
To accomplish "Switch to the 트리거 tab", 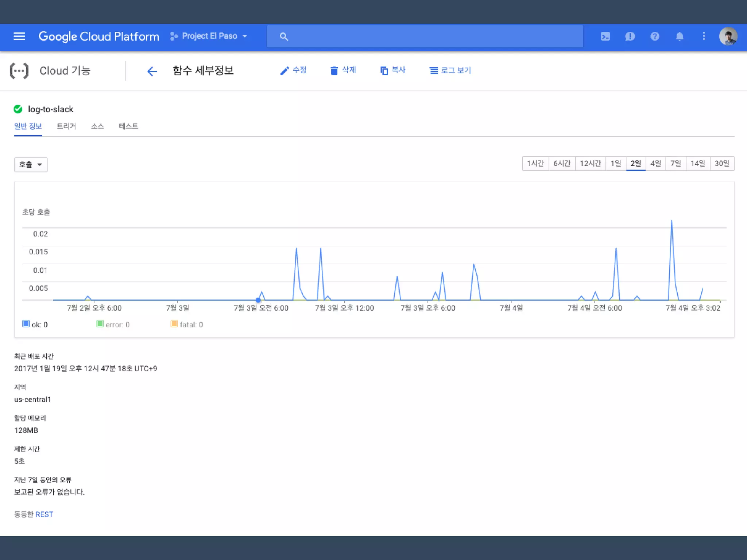I will click(66, 126).
